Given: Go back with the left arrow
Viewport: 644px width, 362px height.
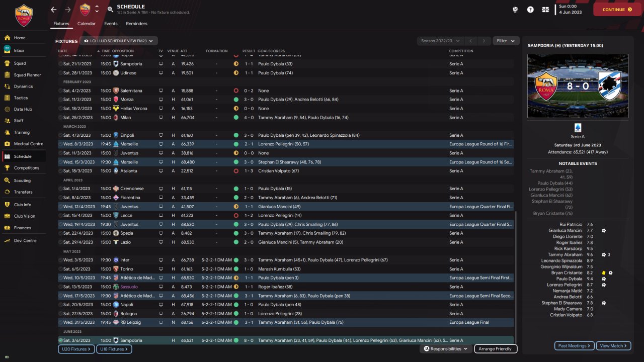Looking at the screenshot, I should [x=54, y=10].
